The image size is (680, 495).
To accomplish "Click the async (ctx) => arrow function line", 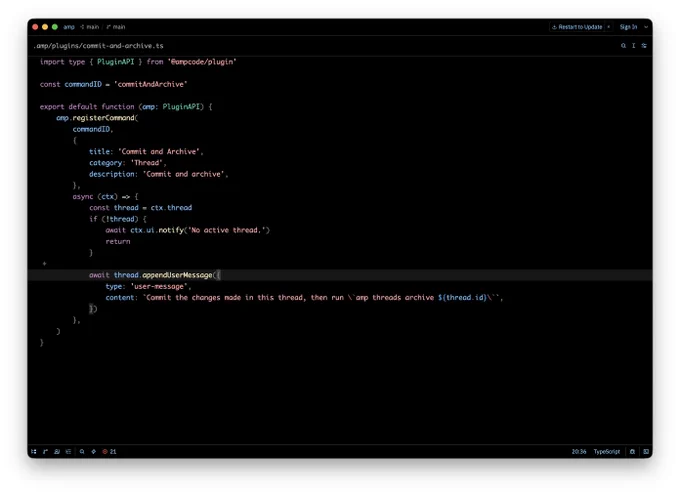I will pyautogui.click(x=105, y=196).
